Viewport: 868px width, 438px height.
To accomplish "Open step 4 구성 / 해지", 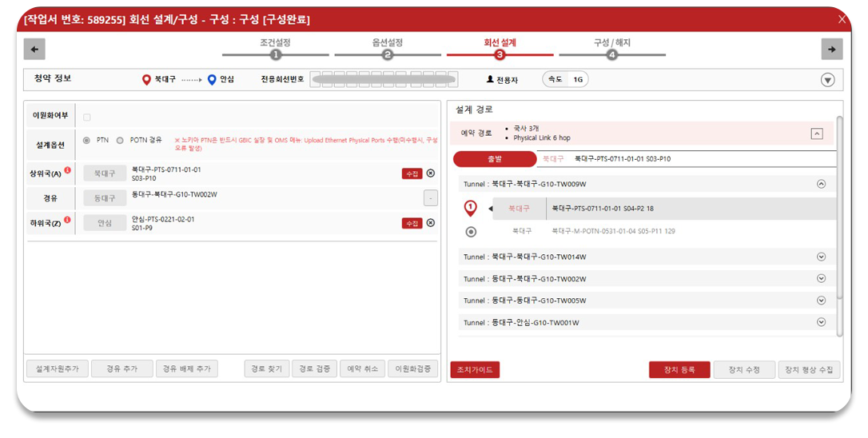I will coord(611,49).
